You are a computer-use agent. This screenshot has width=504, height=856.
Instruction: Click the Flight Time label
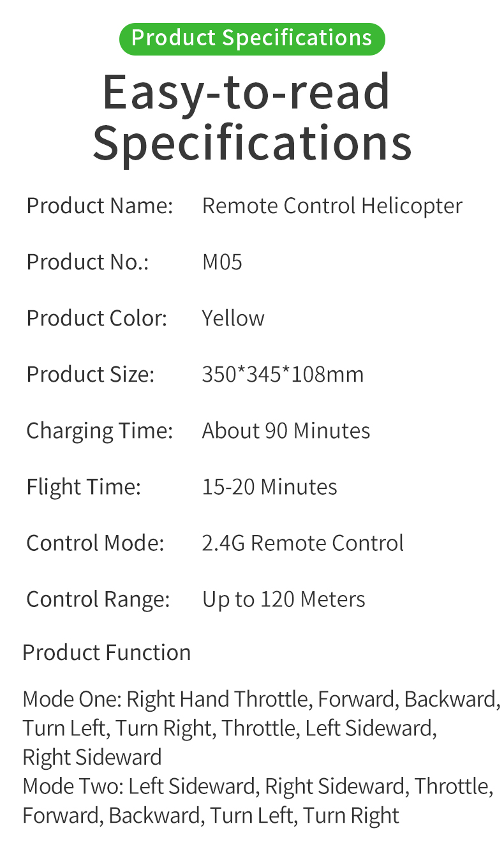pyautogui.click(x=84, y=488)
